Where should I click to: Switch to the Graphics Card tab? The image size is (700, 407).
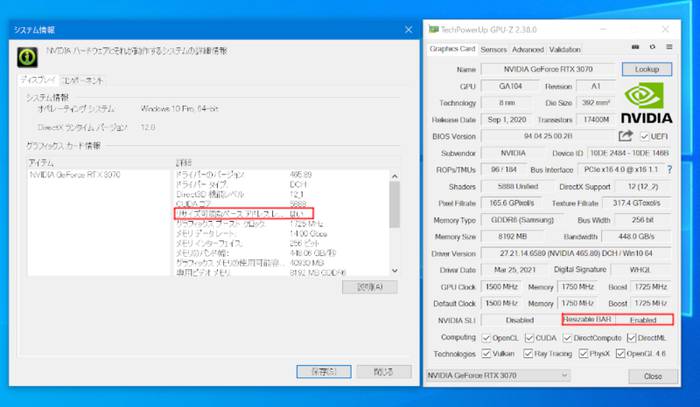point(452,49)
